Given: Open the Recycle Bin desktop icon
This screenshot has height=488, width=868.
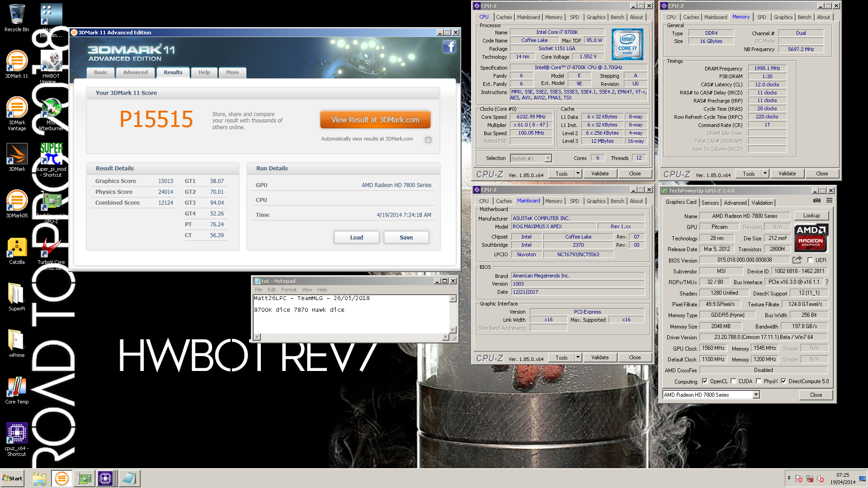Looking at the screenshot, I should (17, 18).
